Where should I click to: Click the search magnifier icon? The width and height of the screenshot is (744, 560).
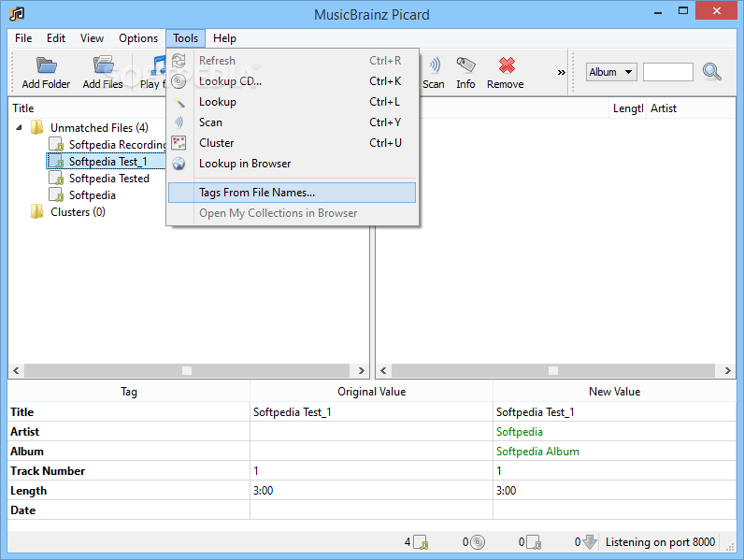pyautogui.click(x=711, y=72)
